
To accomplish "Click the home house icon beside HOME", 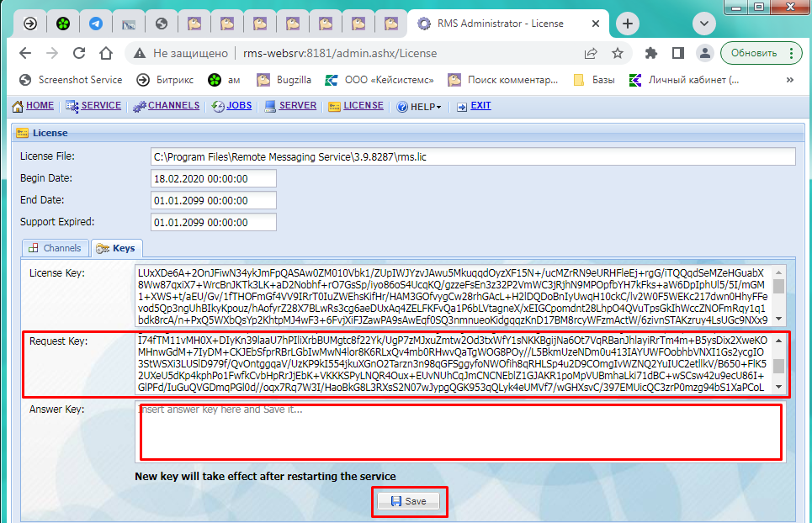I will pyautogui.click(x=18, y=107).
